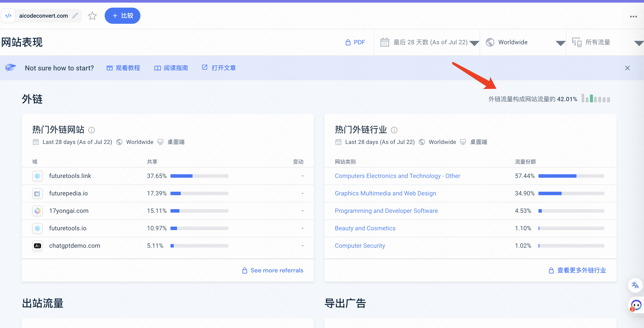
Task: Select the futuretools.io domain text
Action: pyautogui.click(x=68, y=228)
